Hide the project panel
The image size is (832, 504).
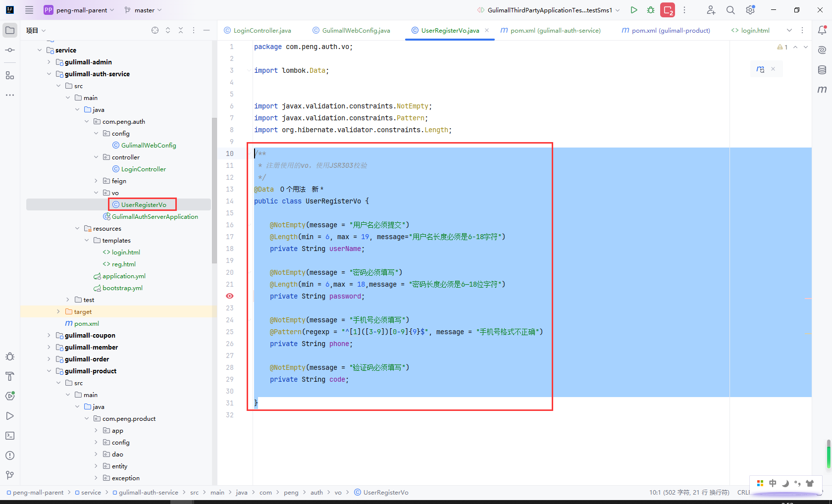[207, 30]
